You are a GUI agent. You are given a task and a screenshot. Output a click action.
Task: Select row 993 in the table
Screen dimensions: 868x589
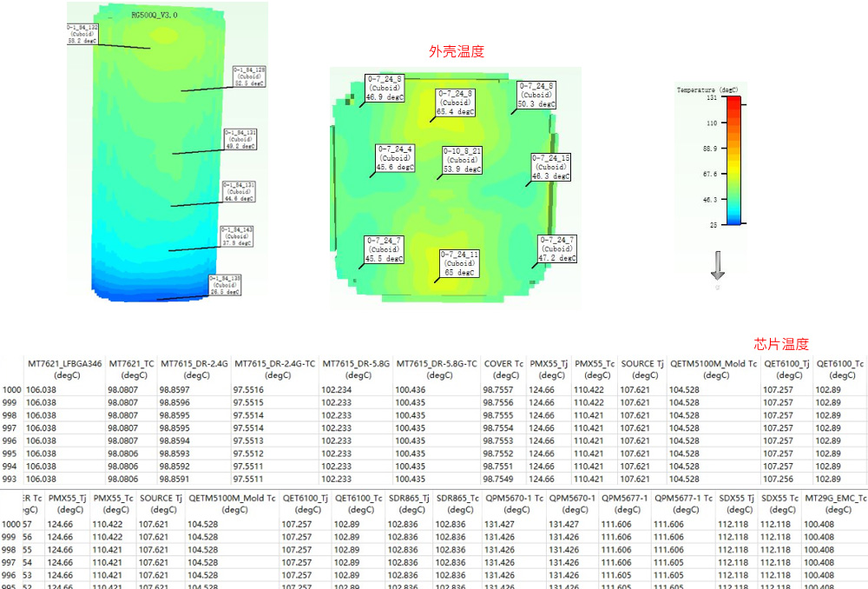click(12, 480)
